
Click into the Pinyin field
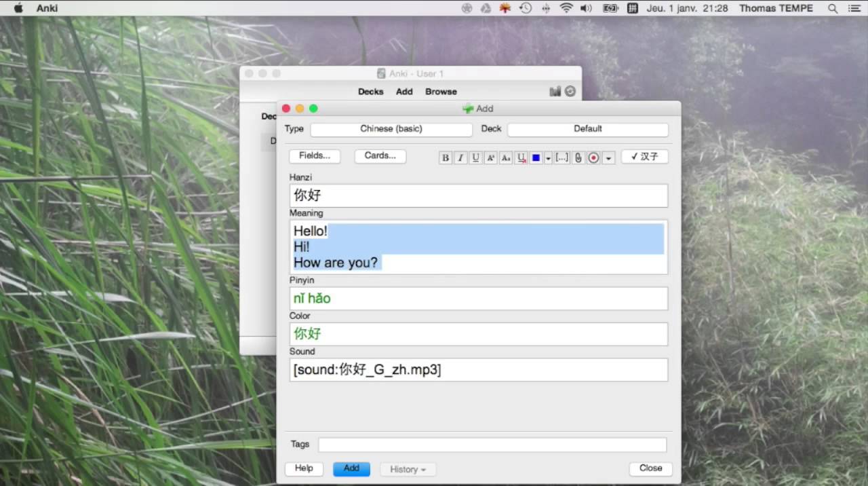tap(479, 299)
